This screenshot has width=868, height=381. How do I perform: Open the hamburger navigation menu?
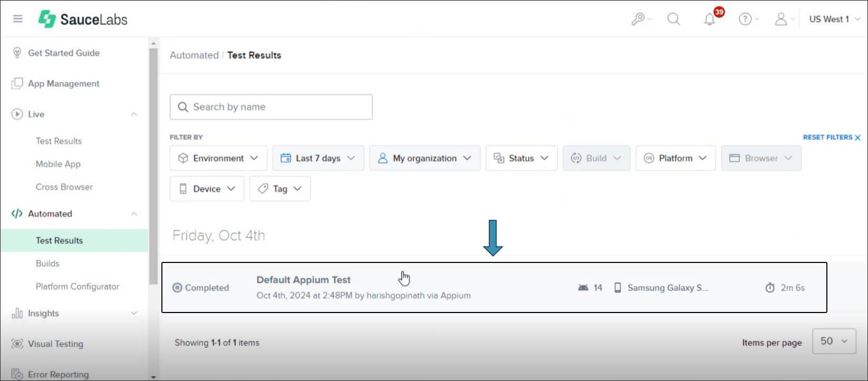(x=18, y=19)
